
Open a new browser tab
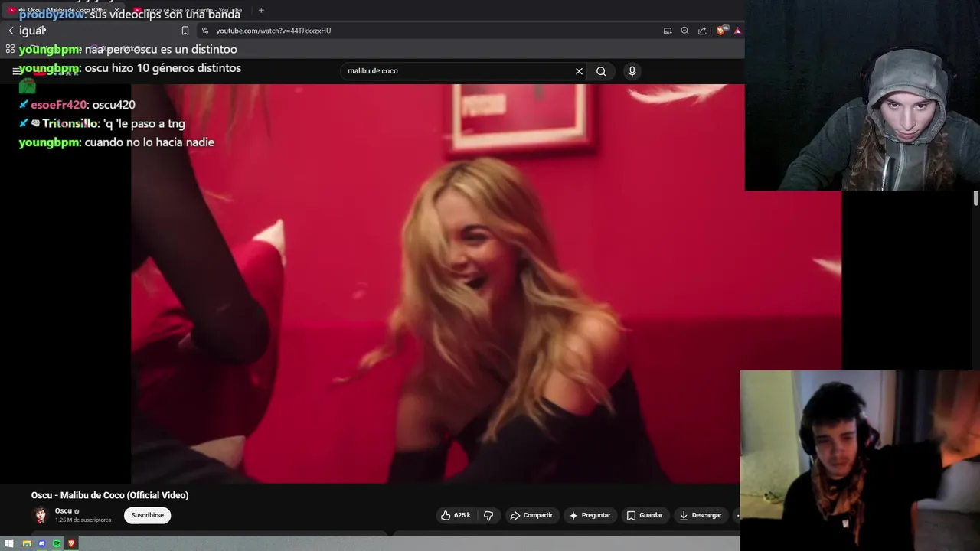click(261, 10)
